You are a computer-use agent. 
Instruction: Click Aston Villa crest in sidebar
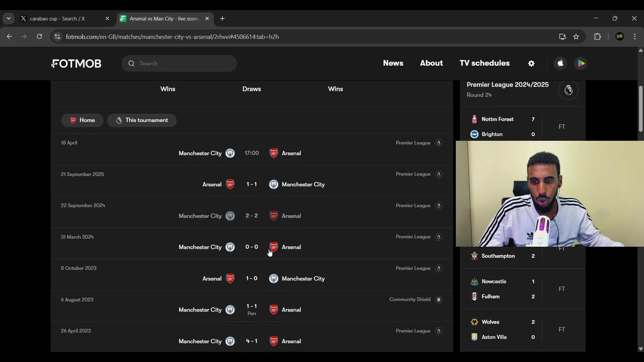pyautogui.click(x=474, y=337)
